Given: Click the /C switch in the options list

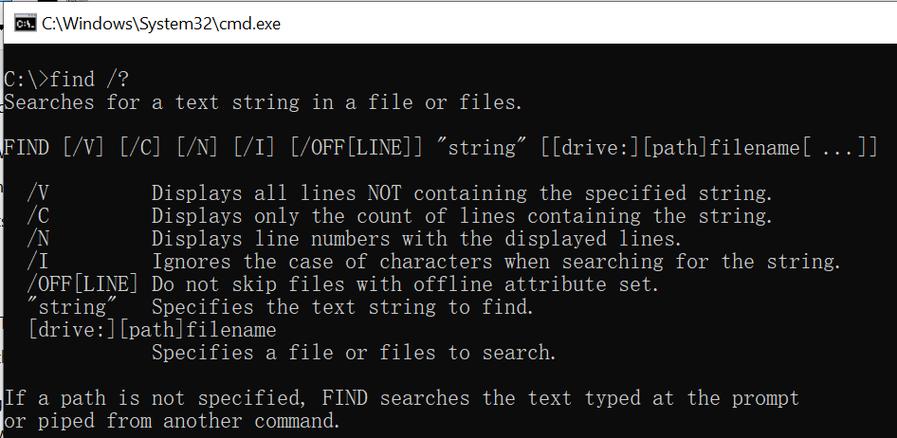Looking at the screenshot, I should coord(38,216).
